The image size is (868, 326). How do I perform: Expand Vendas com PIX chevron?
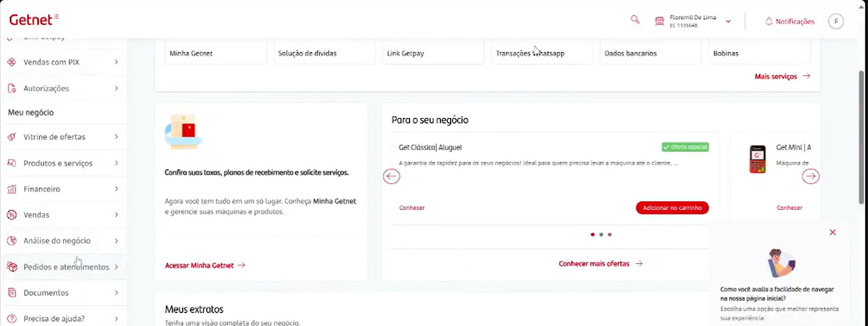point(116,62)
